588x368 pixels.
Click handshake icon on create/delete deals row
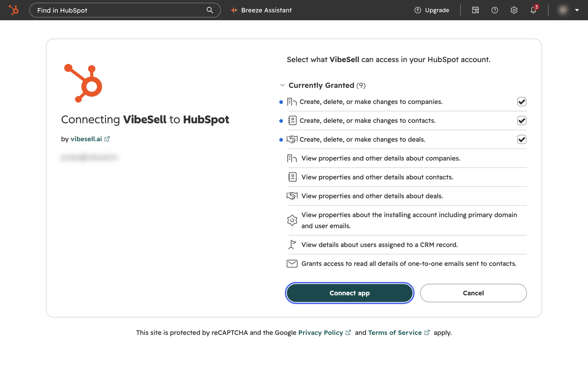(x=292, y=139)
